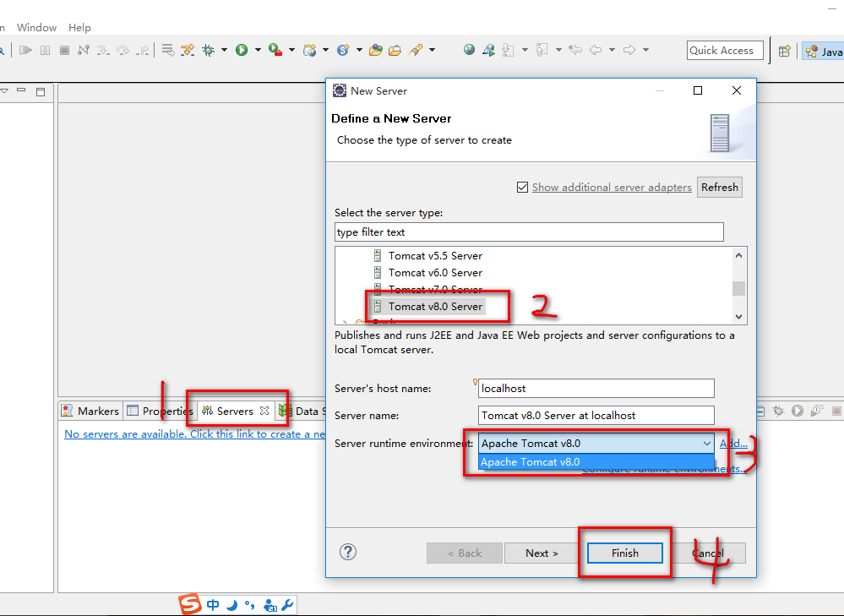Select the Servers tab
This screenshot has width=844, height=616.
[235, 411]
